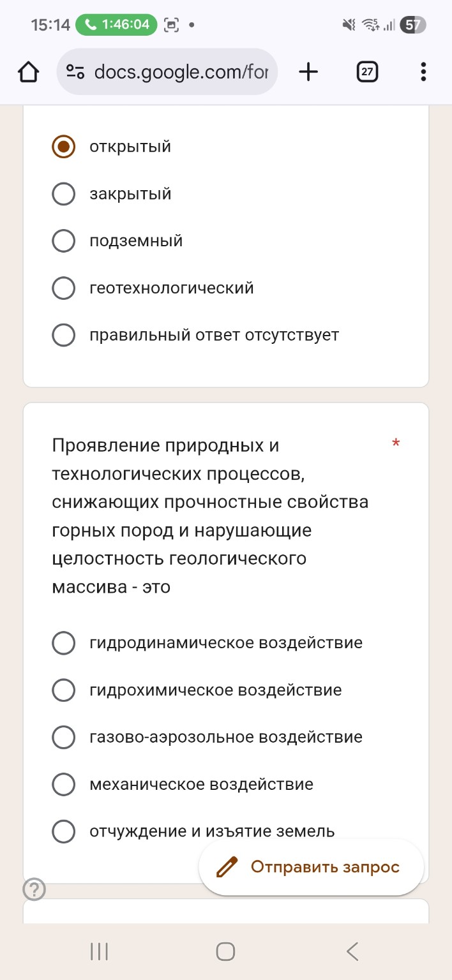Open the help question mark icon
Image resolution: width=452 pixels, height=980 pixels.
(32, 889)
